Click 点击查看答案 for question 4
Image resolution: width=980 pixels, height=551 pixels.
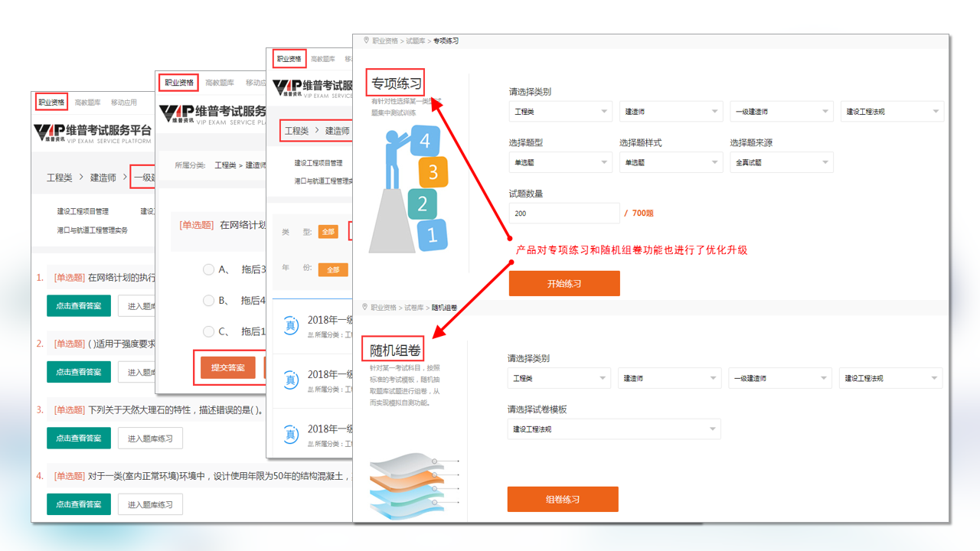coord(79,504)
